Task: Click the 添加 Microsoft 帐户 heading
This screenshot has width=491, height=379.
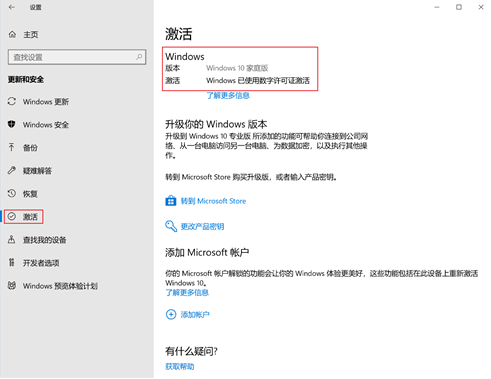Action: click(207, 252)
